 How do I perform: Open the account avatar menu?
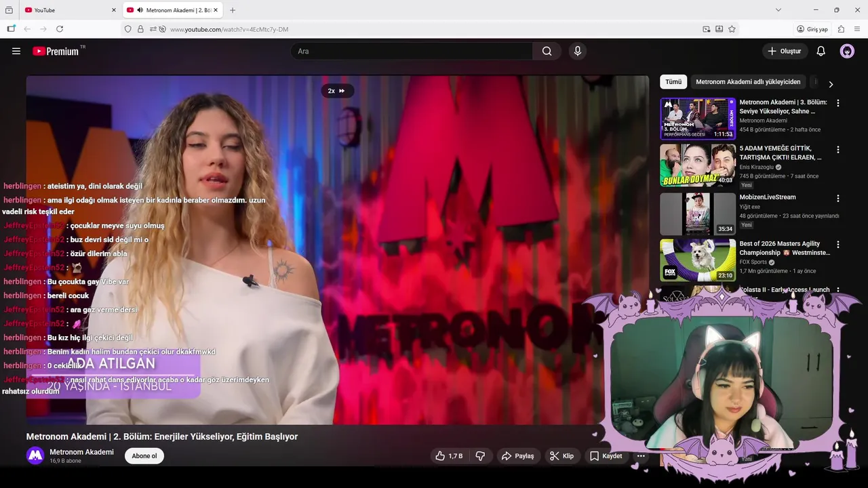[847, 51]
